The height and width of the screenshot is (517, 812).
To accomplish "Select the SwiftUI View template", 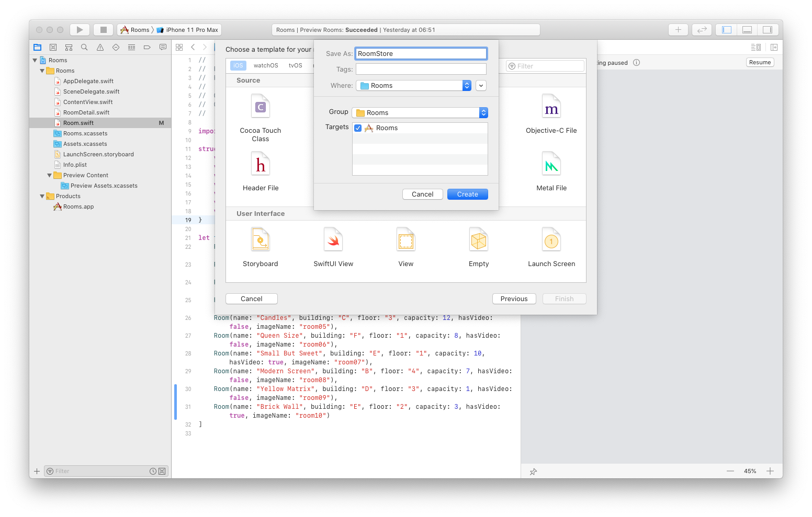I will [333, 246].
